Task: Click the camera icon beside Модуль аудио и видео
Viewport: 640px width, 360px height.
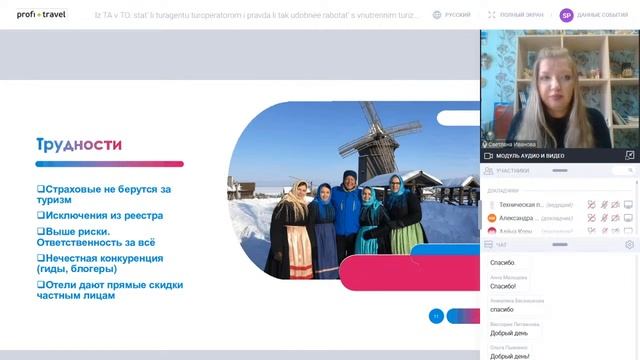Action: tap(488, 156)
